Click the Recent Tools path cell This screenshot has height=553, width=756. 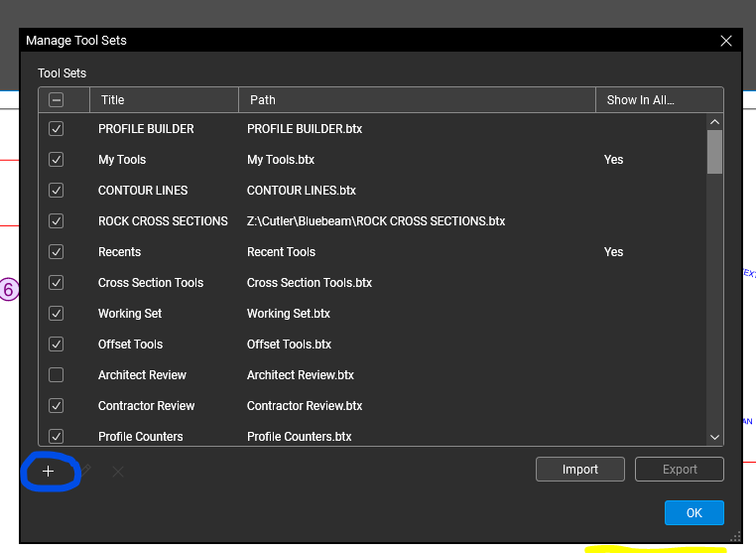tap(281, 252)
